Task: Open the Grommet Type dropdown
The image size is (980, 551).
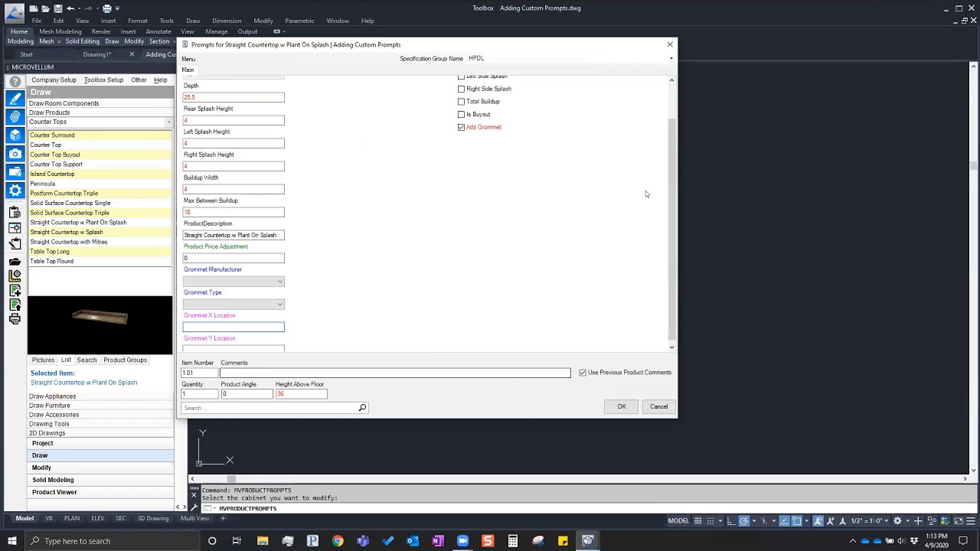Action: coord(234,304)
